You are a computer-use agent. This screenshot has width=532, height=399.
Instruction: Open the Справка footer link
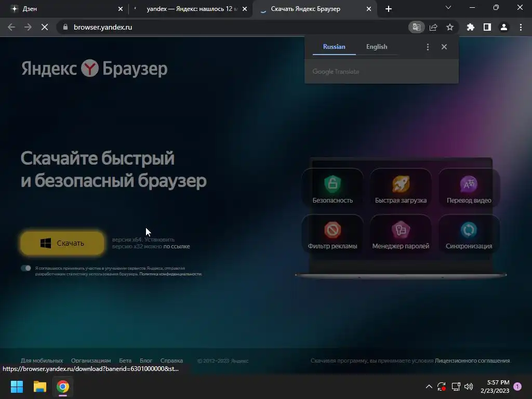pos(171,361)
